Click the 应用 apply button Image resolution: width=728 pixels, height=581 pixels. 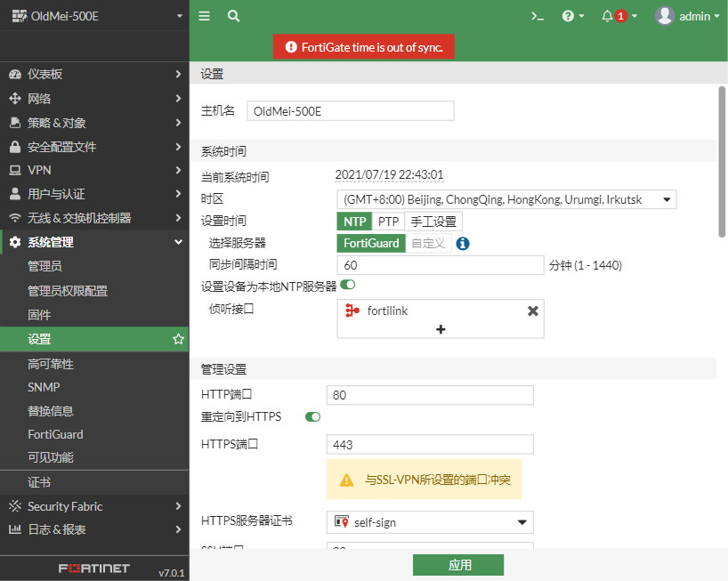[x=458, y=565]
